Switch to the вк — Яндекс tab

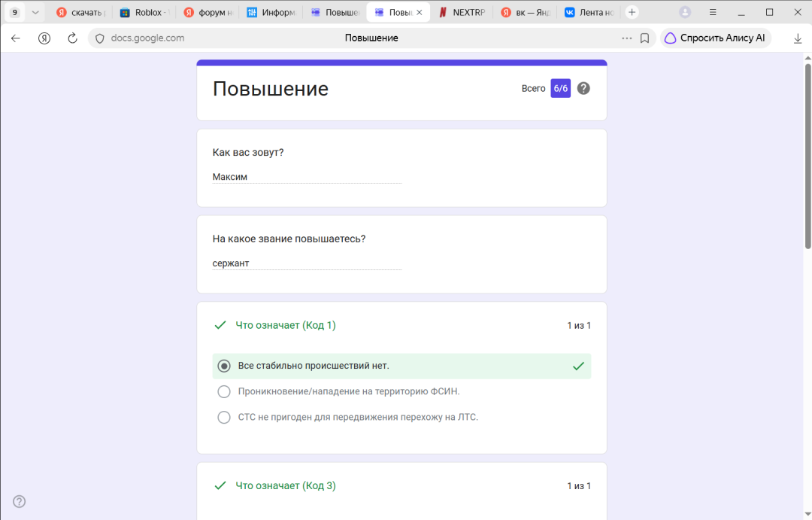[x=526, y=13]
